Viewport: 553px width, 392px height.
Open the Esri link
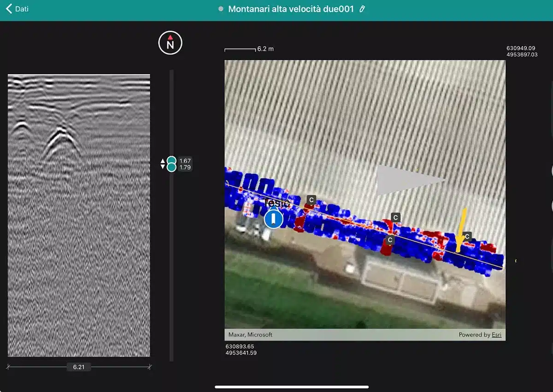pos(496,335)
